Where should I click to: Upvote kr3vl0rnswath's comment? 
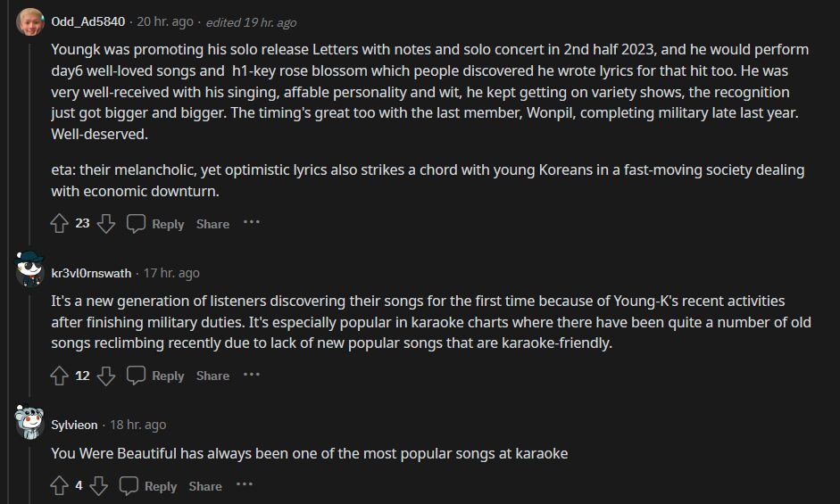[59, 376]
